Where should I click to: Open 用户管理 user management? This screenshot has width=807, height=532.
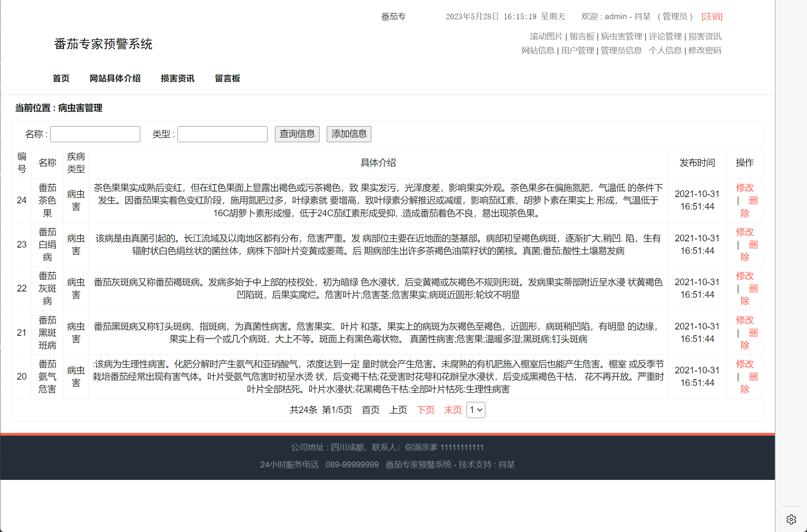(x=577, y=50)
